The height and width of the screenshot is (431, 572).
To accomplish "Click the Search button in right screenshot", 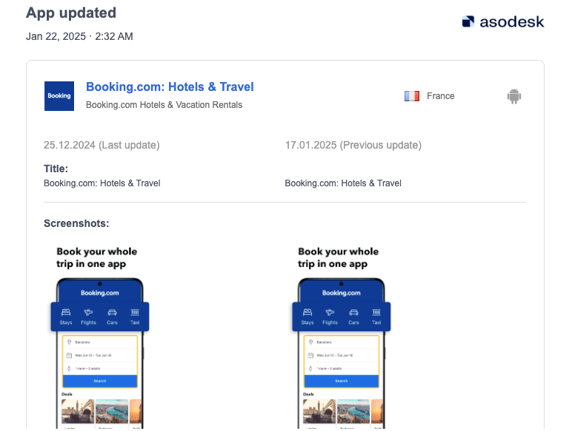I will coord(341,381).
